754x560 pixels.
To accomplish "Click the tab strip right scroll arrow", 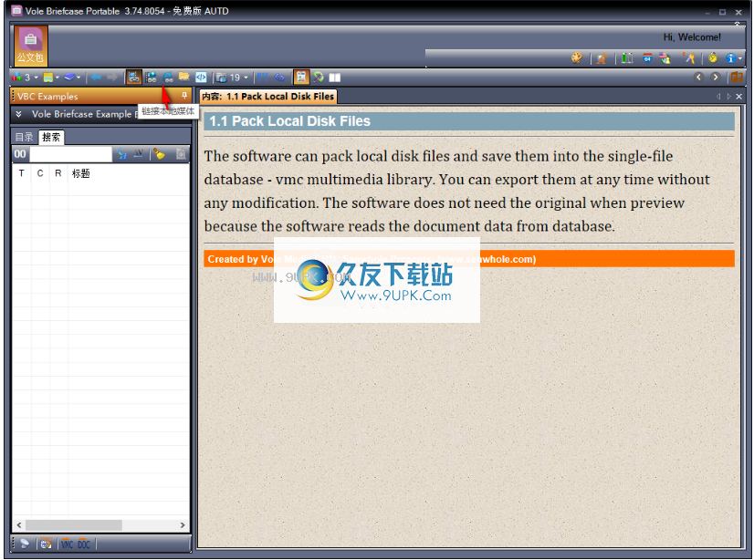I will [x=729, y=96].
